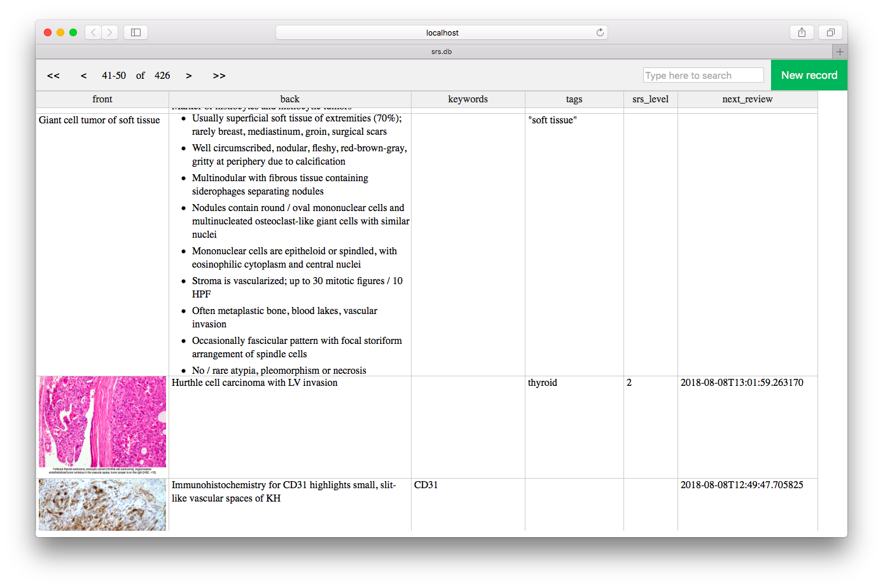The width and height of the screenshot is (883, 588).
Task: Close the Safari window with red button
Action: [48, 32]
